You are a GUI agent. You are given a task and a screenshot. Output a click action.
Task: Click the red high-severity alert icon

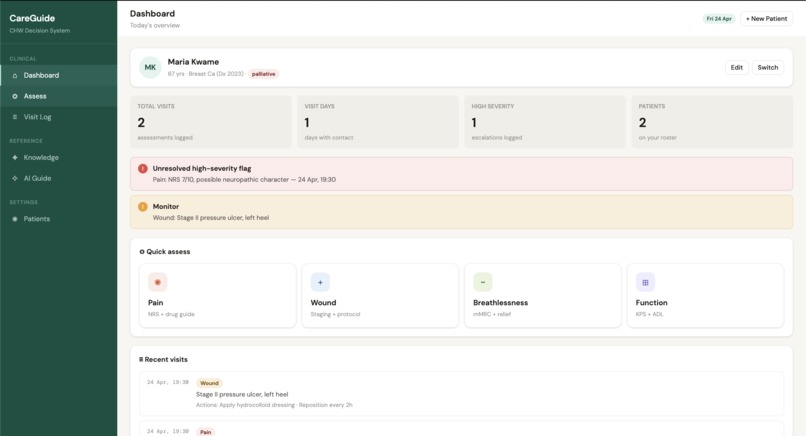tap(143, 168)
